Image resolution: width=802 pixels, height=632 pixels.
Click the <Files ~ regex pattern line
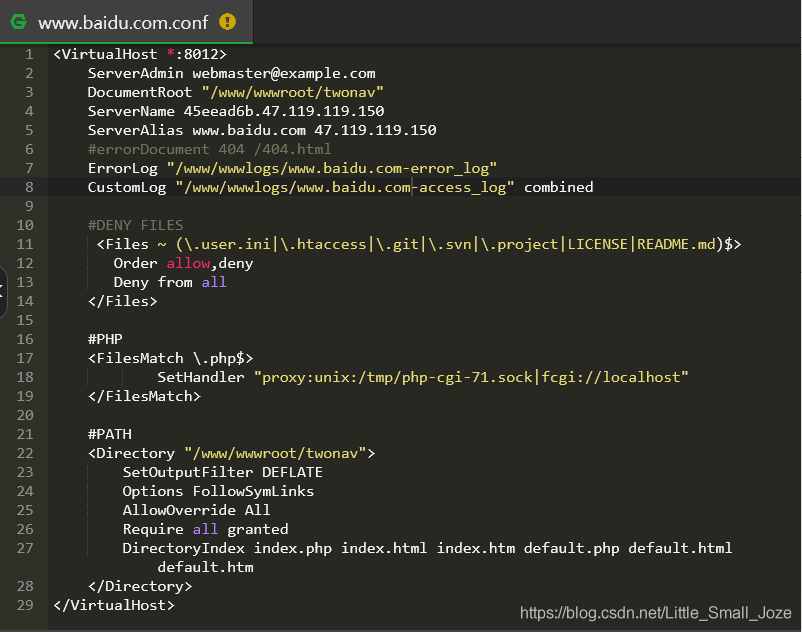(x=419, y=244)
